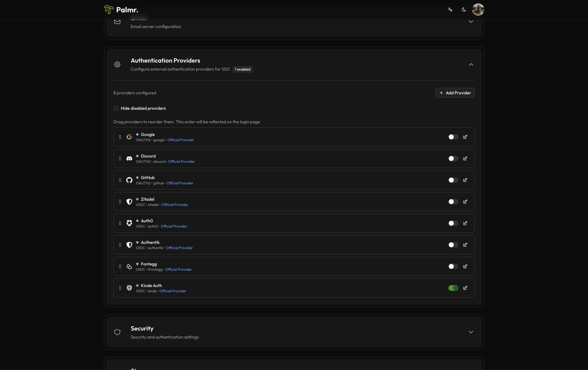Image resolution: width=588 pixels, height=370 pixels.
Task: Grab the Kinde Auth drag handle
Action: (x=120, y=288)
